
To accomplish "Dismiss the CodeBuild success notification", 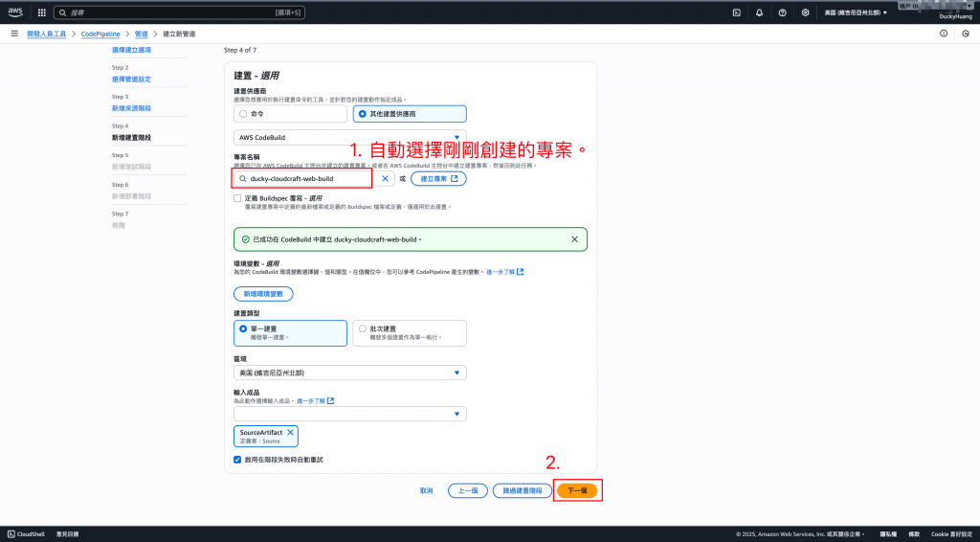I will pos(574,239).
